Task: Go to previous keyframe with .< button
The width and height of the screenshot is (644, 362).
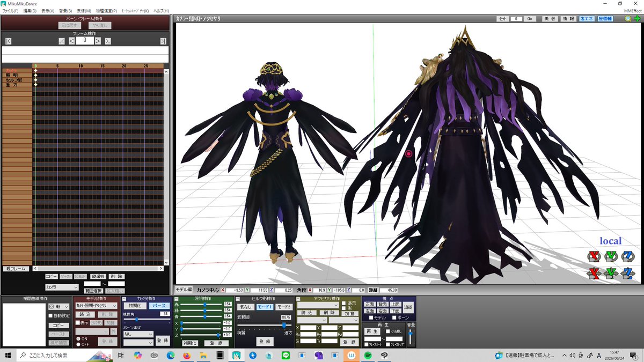Action: click(x=62, y=41)
